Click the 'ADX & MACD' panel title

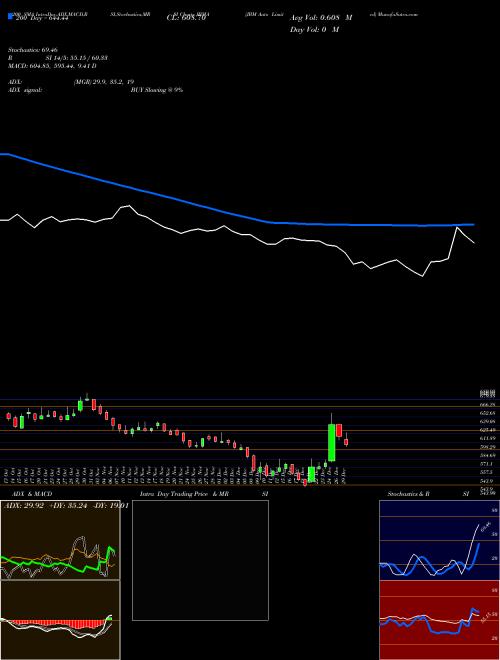tap(32, 494)
